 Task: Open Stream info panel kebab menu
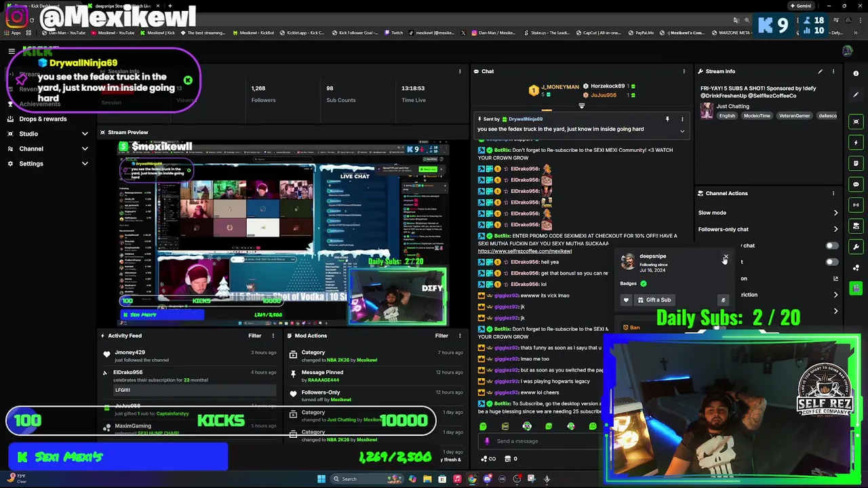pyautogui.click(x=833, y=71)
